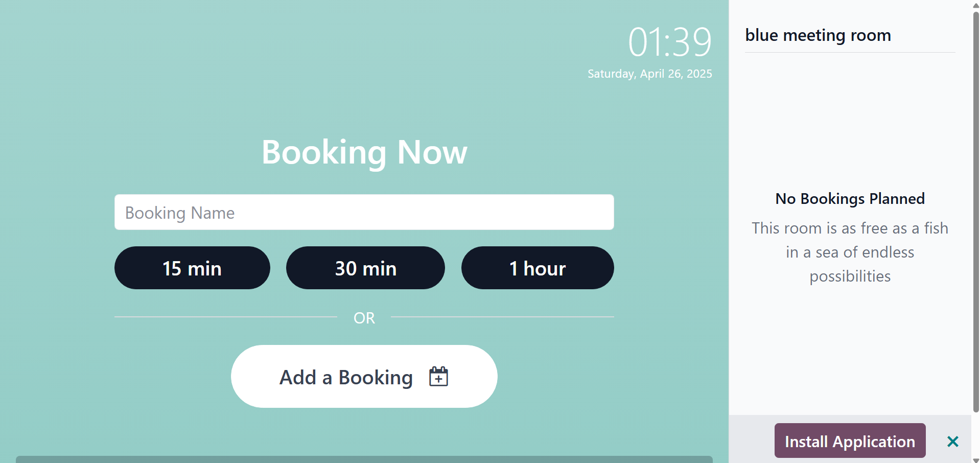Click the scrollbar up arrow

976,5
